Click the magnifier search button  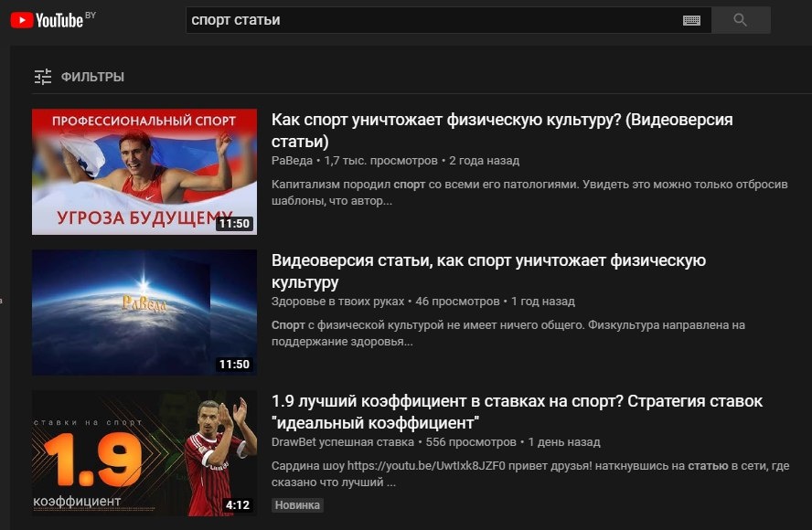[x=741, y=20]
